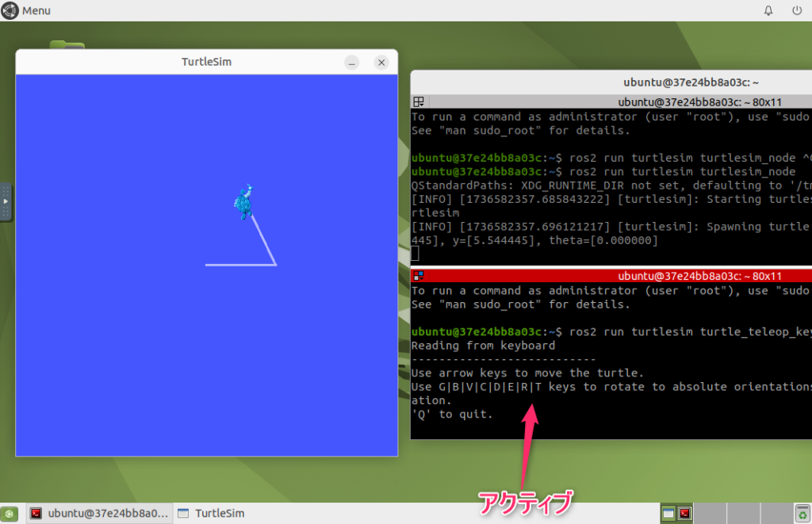Click the "See man sudo_root" line in the red-titled pane
The width and height of the screenshot is (812, 524).
(x=520, y=304)
